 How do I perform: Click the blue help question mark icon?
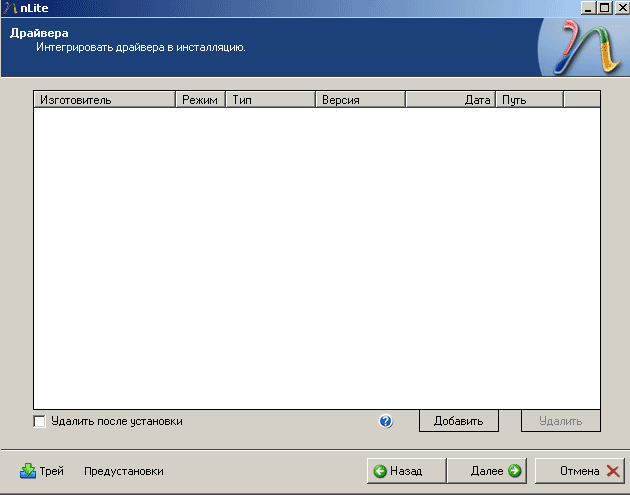[x=386, y=421]
